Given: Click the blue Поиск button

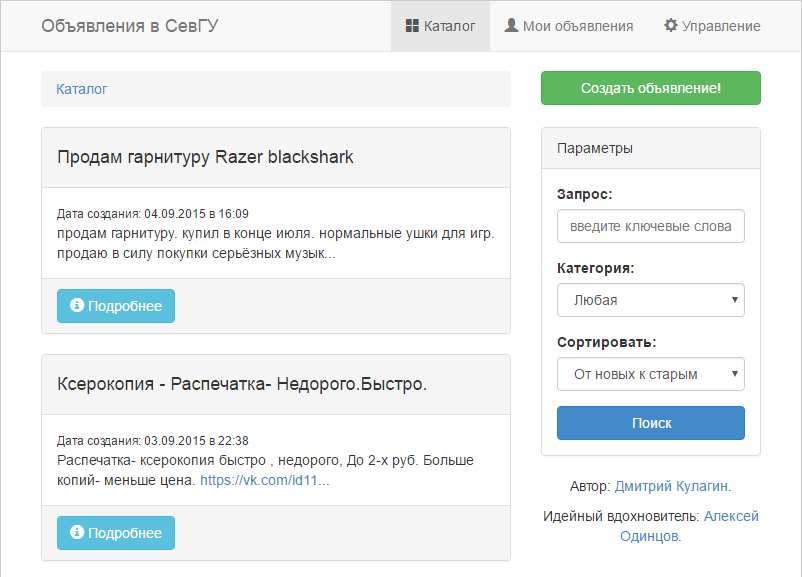Looking at the screenshot, I should (650, 423).
